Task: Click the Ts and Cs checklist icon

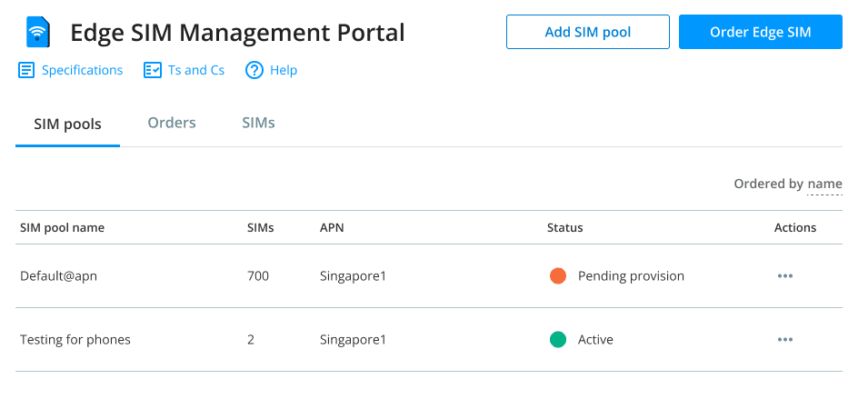Action: (x=153, y=70)
